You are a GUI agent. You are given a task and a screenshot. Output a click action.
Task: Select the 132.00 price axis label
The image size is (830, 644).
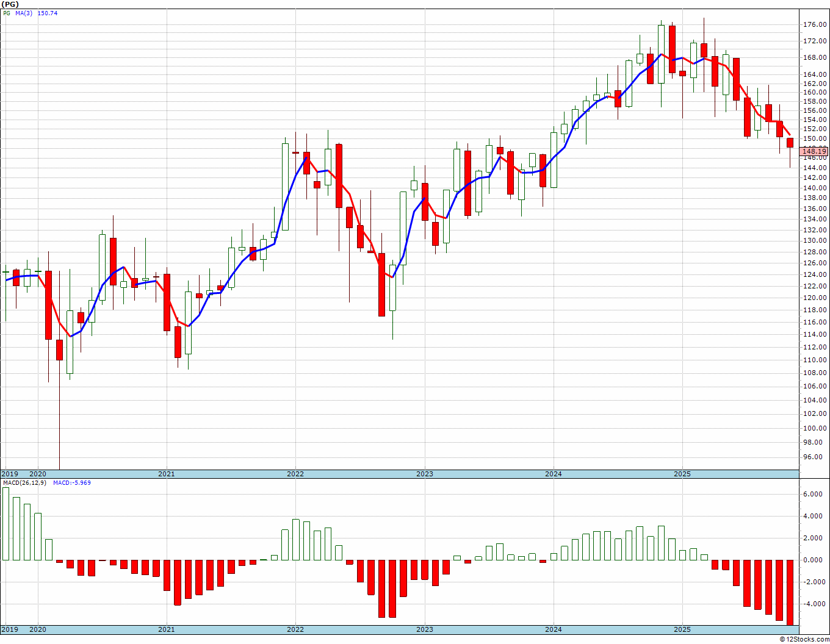[x=815, y=231]
